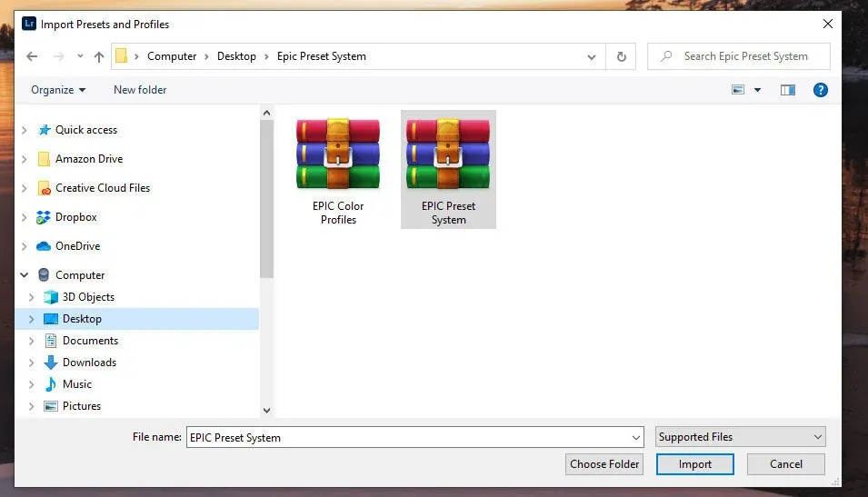Open the File name dropdown arrow

coord(636,438)
